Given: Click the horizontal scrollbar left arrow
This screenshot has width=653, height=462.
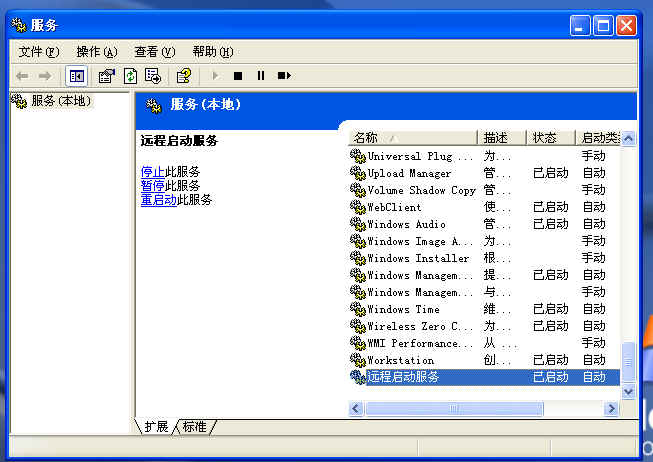Looking at the screenshot, I should pyautogui.click(x=356, y=409).
